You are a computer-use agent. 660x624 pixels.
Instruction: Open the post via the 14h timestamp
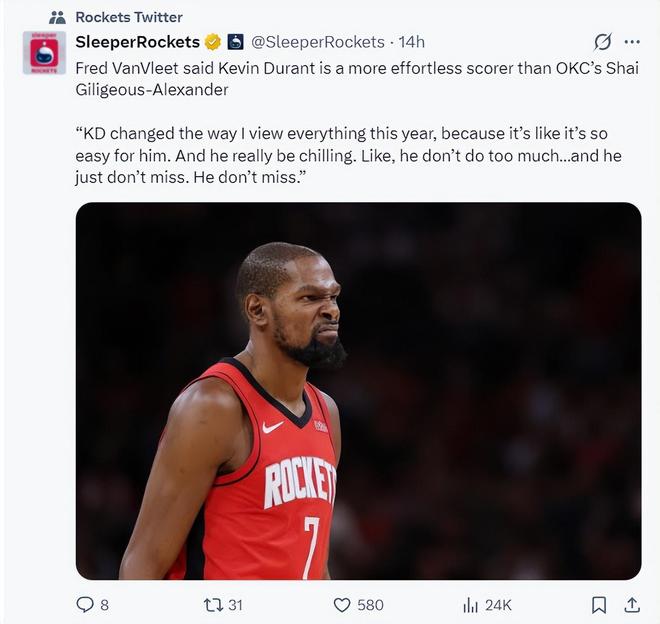(x=411, y=42)
